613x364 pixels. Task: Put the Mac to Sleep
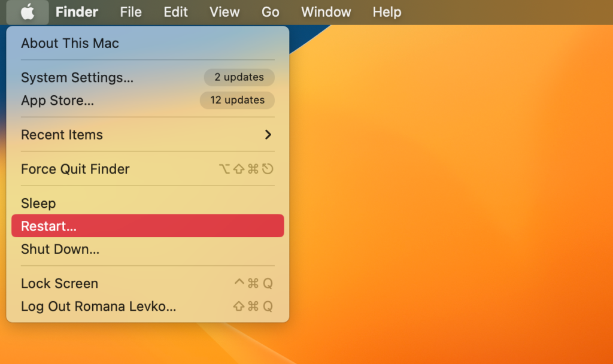pos(38,203)
